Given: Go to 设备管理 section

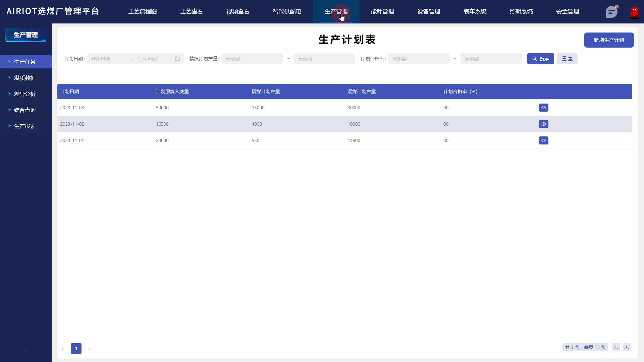Looking at the screenshot, I should click(429, 11).
